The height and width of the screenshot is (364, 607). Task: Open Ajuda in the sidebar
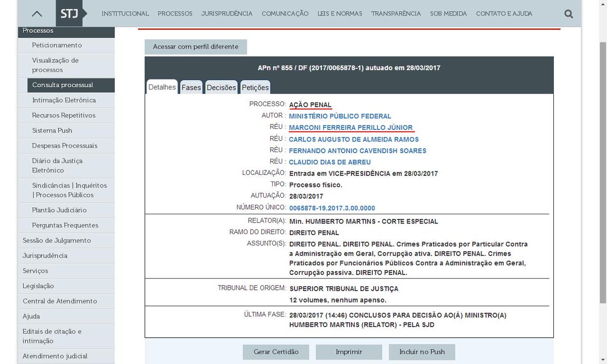click(x=66, y=316)
